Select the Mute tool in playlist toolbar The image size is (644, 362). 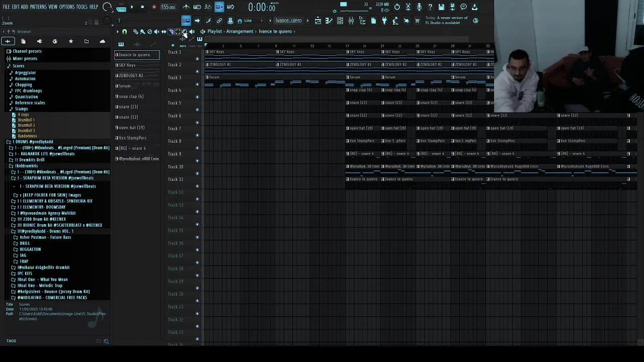156,32
